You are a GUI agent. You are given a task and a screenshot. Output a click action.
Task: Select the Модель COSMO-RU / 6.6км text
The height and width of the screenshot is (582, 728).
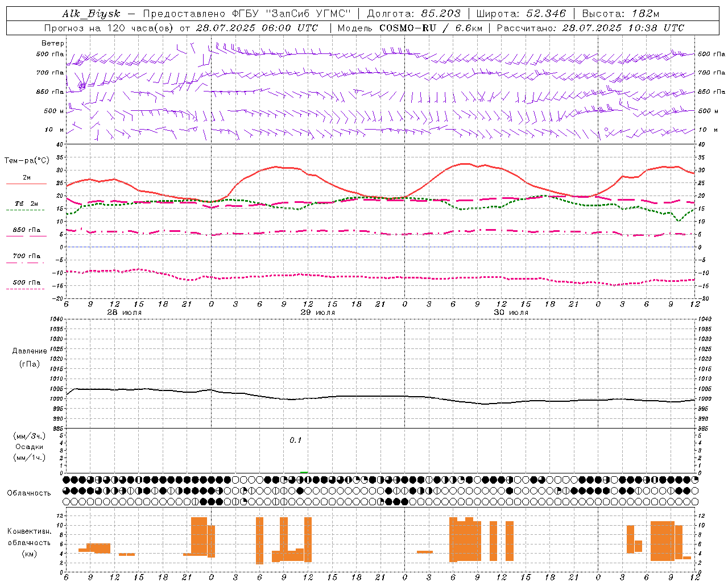tap(409, 28)
